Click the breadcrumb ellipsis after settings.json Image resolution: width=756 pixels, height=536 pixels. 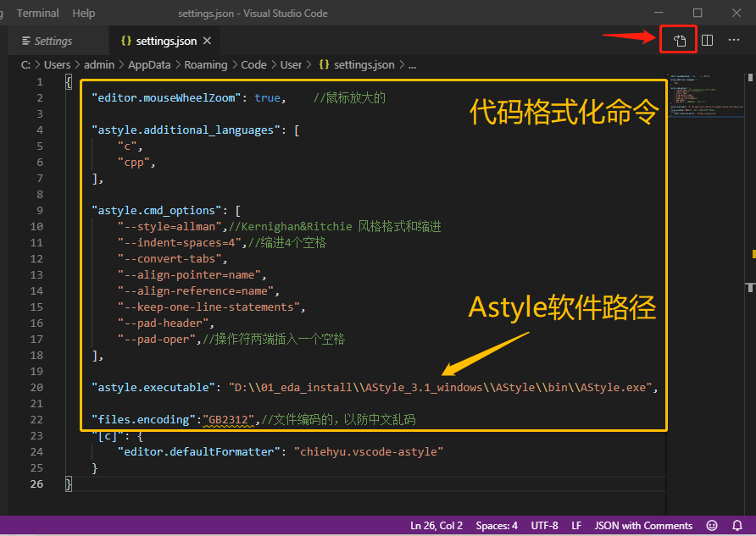412,64
